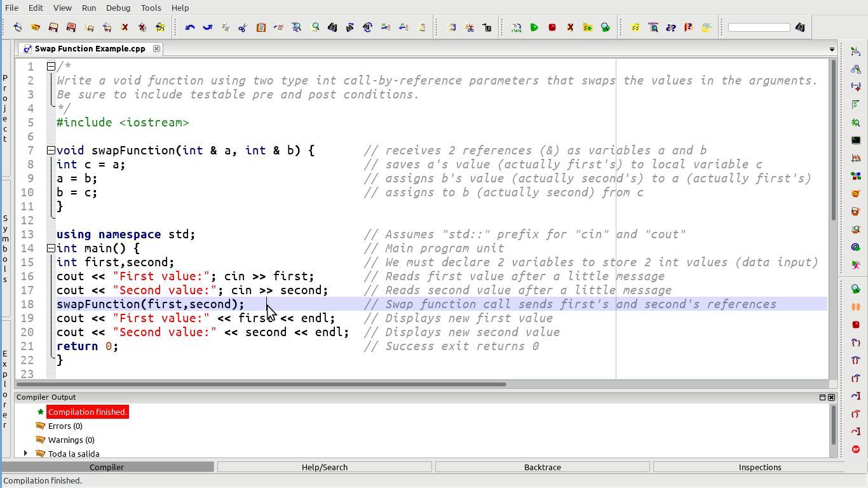
Task: Stop execution with the red stop icon
Action: pos(552,27)
